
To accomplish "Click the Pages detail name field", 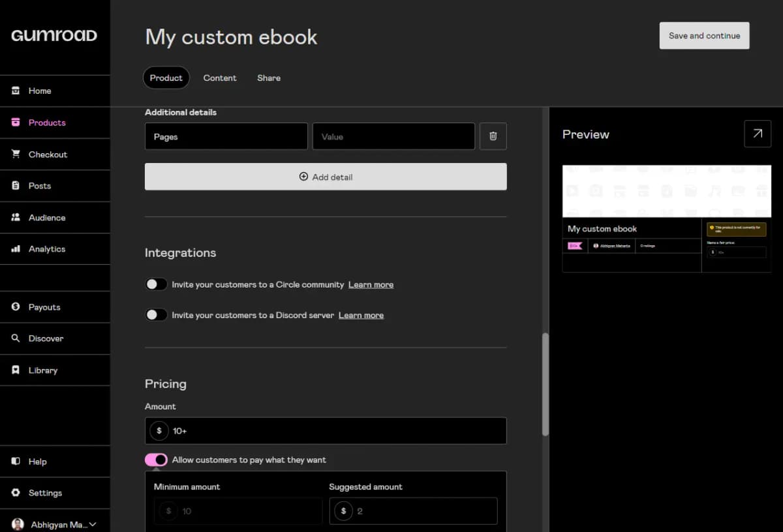I will click(x=226, y=136).
